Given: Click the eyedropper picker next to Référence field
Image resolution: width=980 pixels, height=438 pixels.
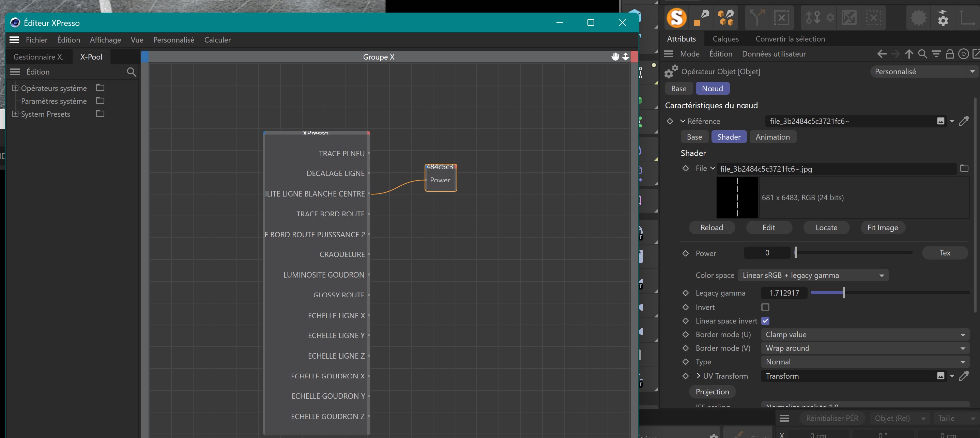Looking at the screenshot, I should tap(964, 121).
